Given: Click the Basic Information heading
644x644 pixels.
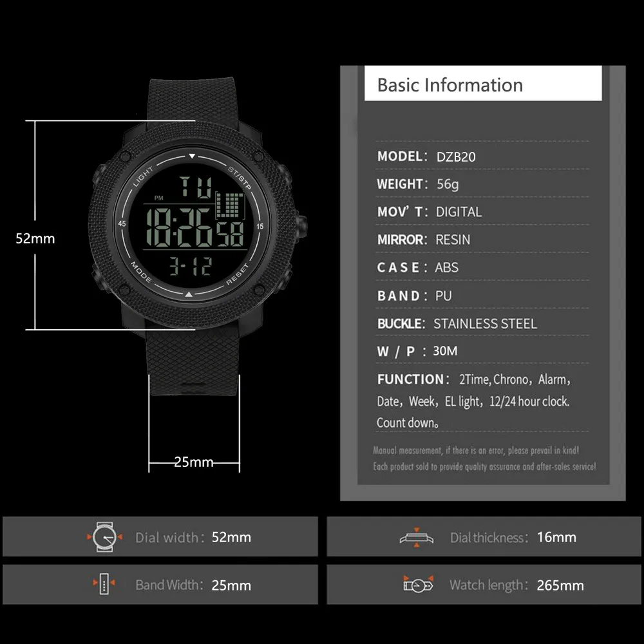Looking at the screenshot, I should click(450, 85).
